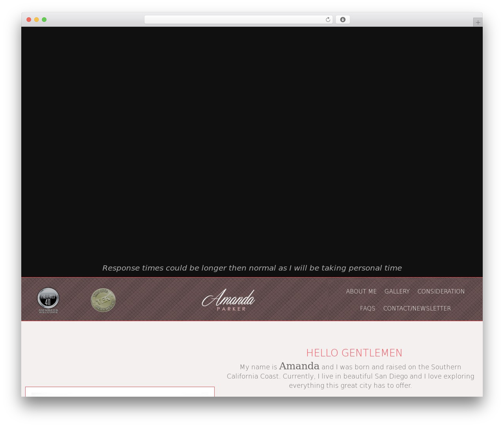Click the TER reviewed badge
Screen dimensions: 504x427
pos(103,300)
